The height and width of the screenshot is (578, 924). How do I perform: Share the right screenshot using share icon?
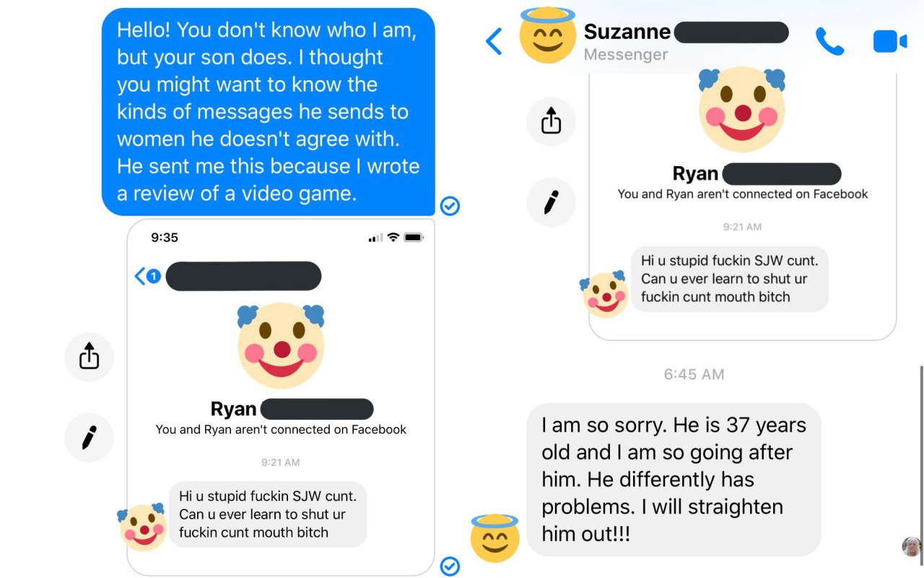click(551, 121)
